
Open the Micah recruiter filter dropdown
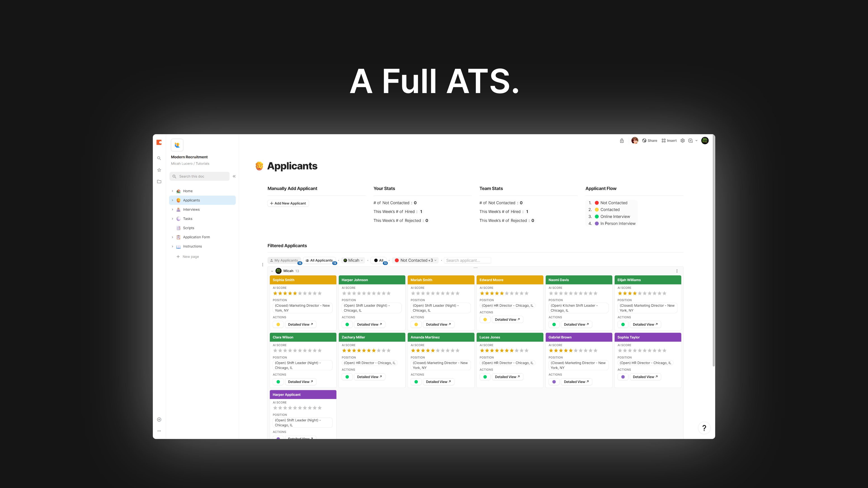click(x=353, y=260)
